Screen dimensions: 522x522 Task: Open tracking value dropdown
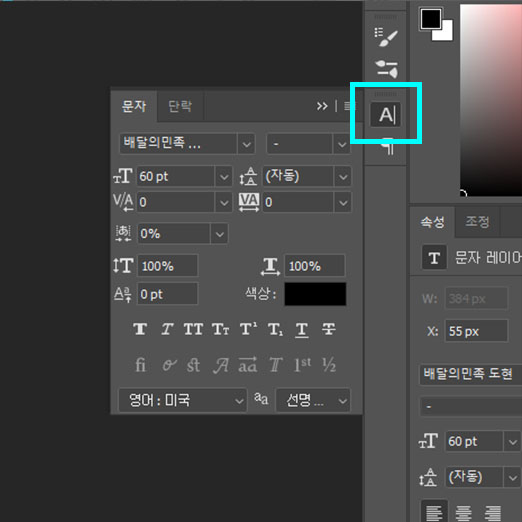(343, 202)
